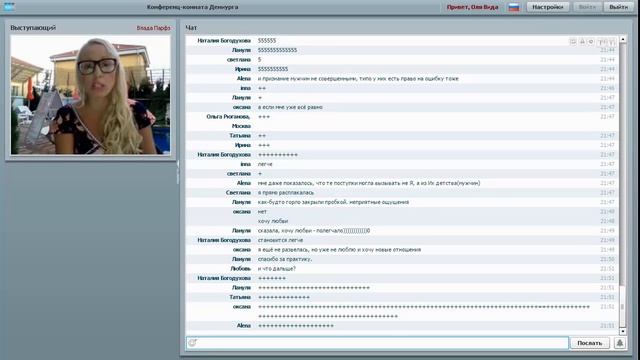Click the third chat toolbar icon
Screen dimensions: 640x360
(591, 42)
